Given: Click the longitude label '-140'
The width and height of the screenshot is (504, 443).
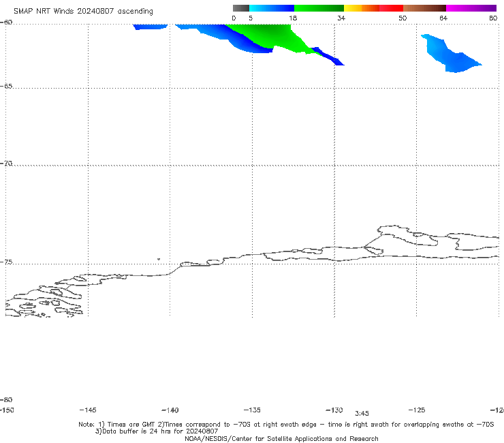Looking at the screenshot, I should point(170,410).
